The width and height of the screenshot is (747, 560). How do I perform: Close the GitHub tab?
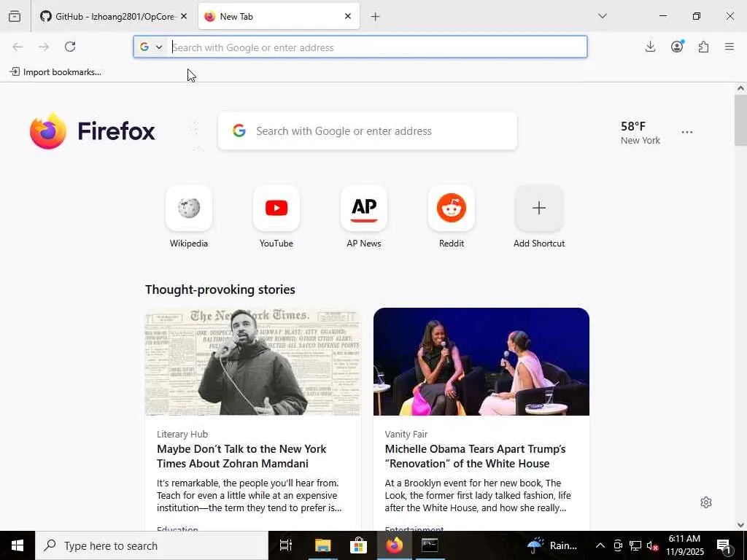point(184,16)
